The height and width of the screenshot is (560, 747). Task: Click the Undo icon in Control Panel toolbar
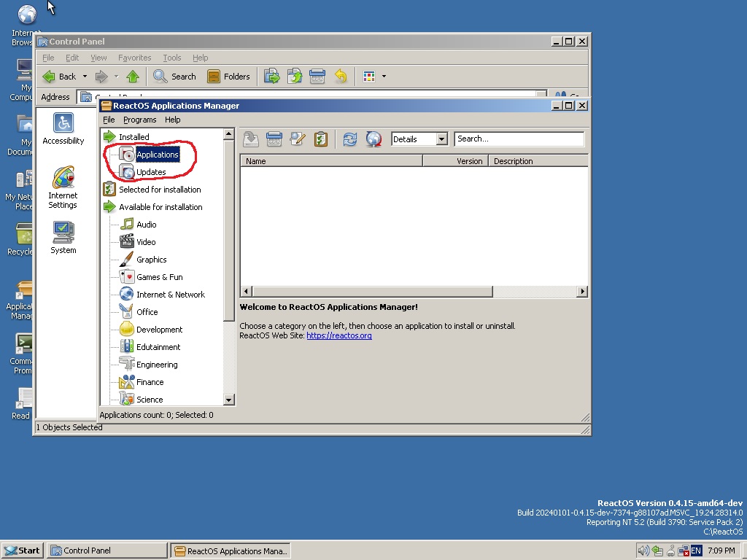tap(341, 77)
